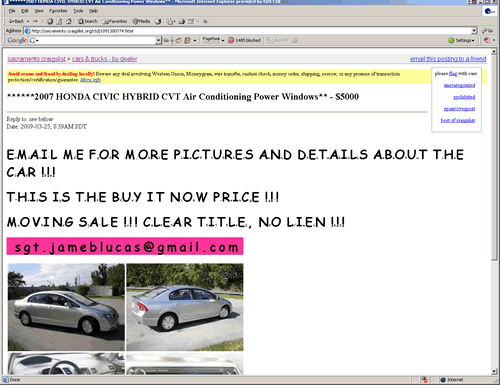Click the popup blocker '1485 blocked' button
The height and width of the screenshot is (389, 500).
click(x=244, y=40)
